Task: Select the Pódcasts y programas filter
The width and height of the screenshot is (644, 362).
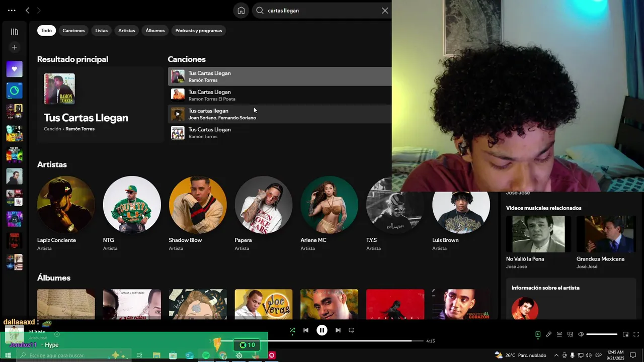Action: click(199, 31)
